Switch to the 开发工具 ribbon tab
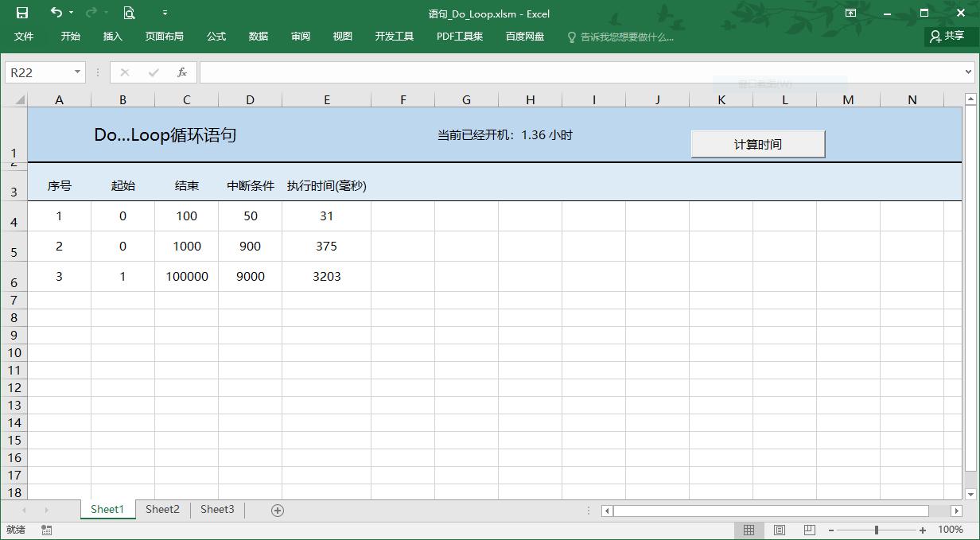The height and width of the screenshot is (540, 980). (x=393, y=36)
